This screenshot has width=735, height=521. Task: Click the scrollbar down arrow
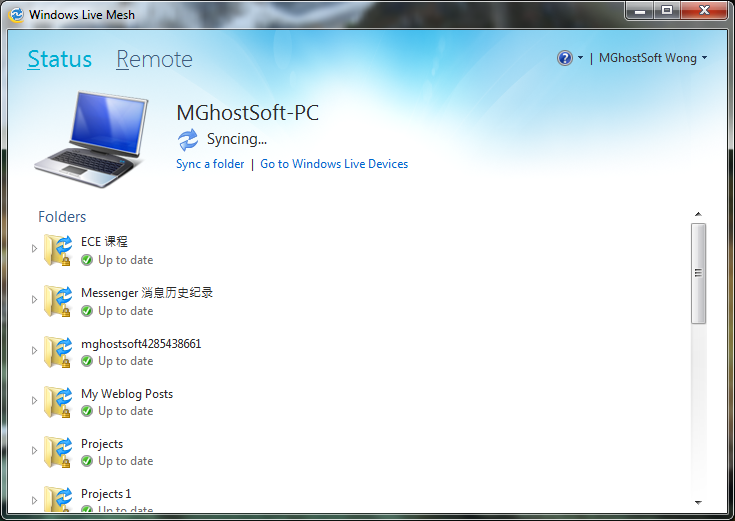698,502
